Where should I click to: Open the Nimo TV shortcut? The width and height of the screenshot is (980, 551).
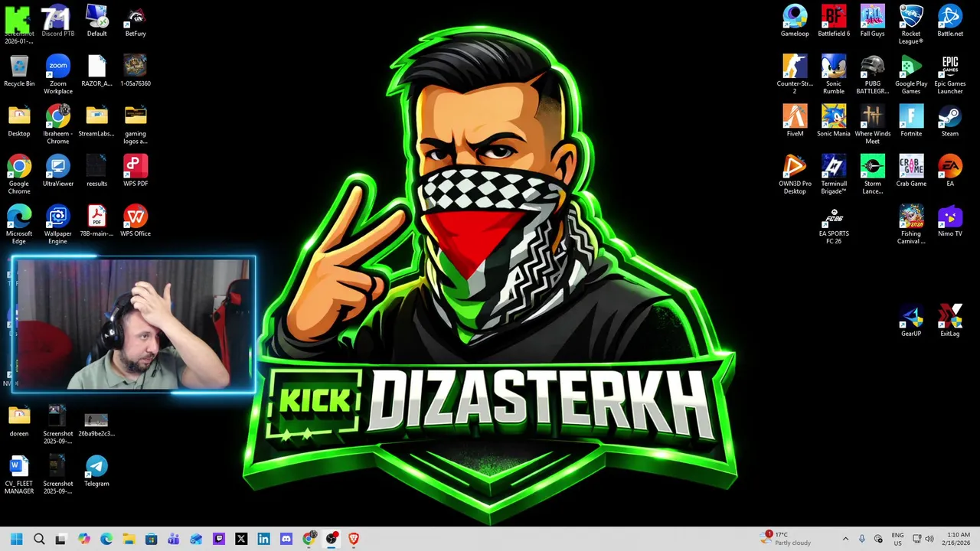[x=950, y=220]
